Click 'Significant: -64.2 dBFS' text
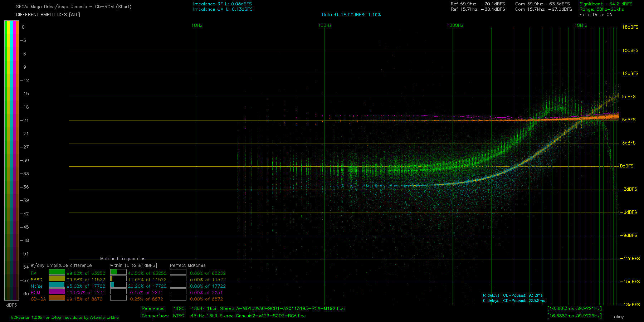The image size is (644, 322). [606, 4]
